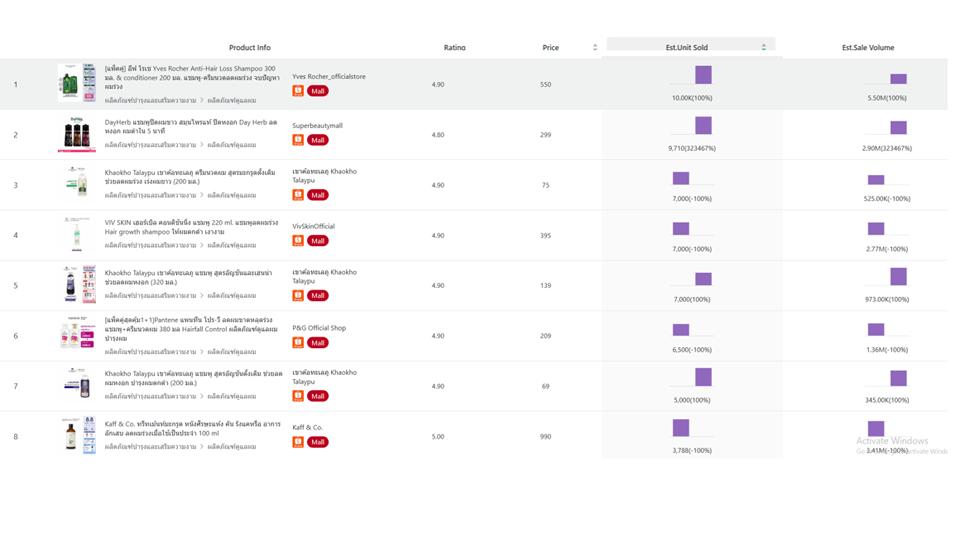Click Shopee icon under P&G Official Shop
970x533 pixels.
point(298,343)
